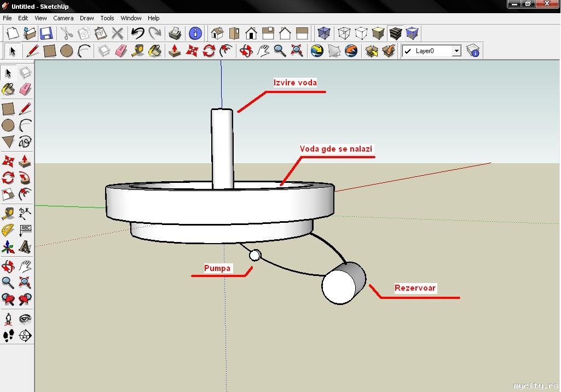
Task: Open the Camera menu
Action: [63, 18]
